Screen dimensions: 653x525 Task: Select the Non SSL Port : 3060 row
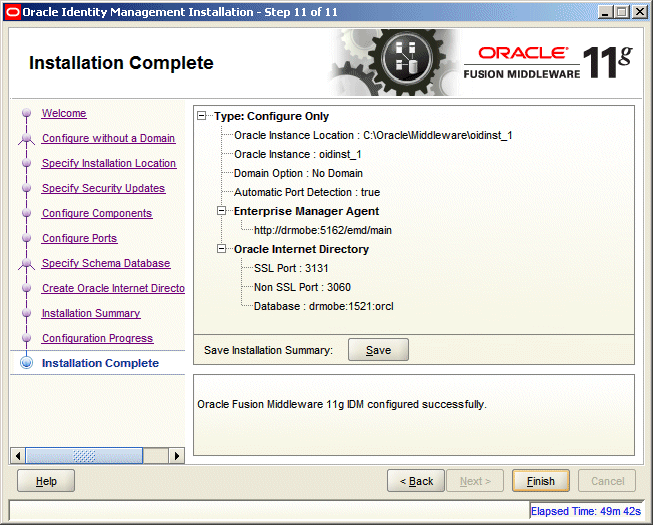coord(302,287)
